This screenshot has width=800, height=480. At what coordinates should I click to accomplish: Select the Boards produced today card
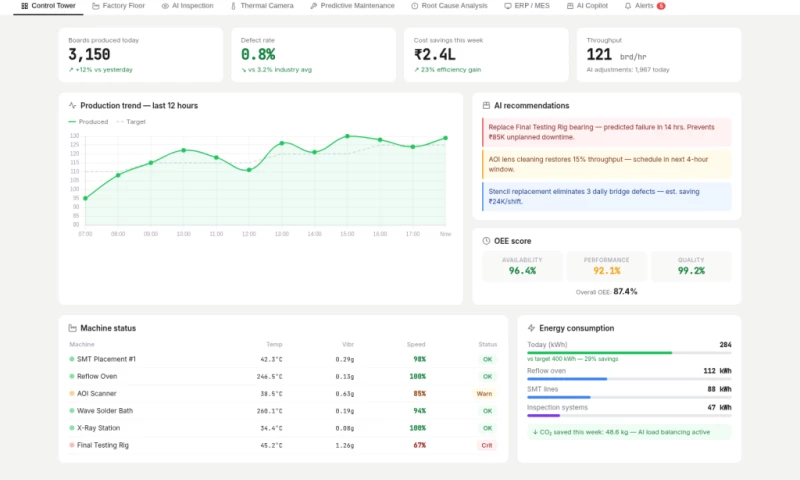141,55
